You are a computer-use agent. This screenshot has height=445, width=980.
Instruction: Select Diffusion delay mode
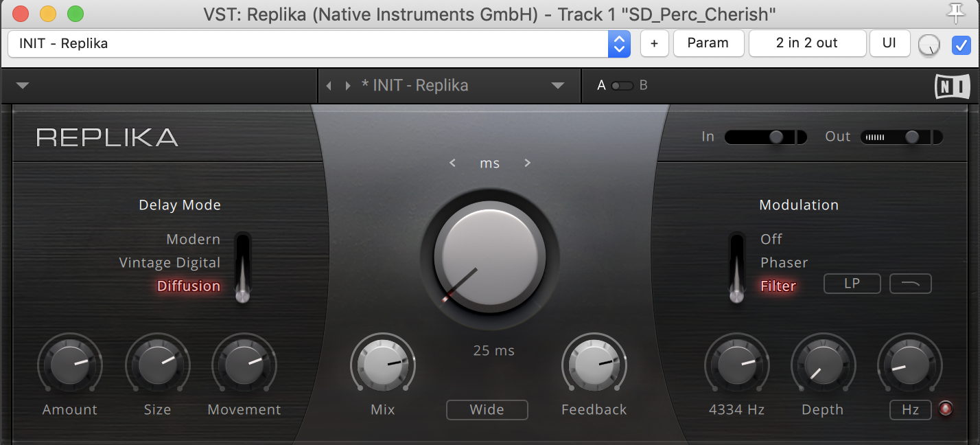(x=189, y=286)
